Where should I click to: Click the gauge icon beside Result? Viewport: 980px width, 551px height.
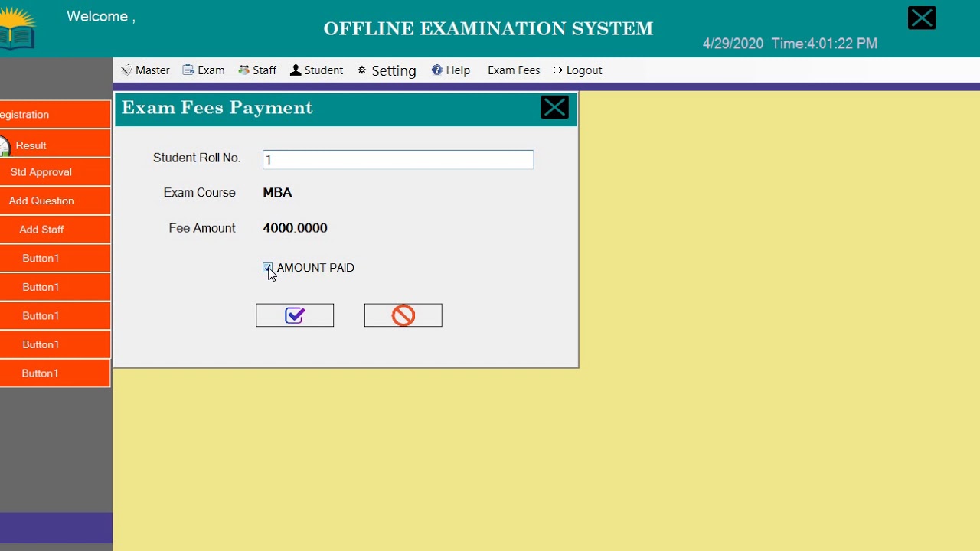5,145
